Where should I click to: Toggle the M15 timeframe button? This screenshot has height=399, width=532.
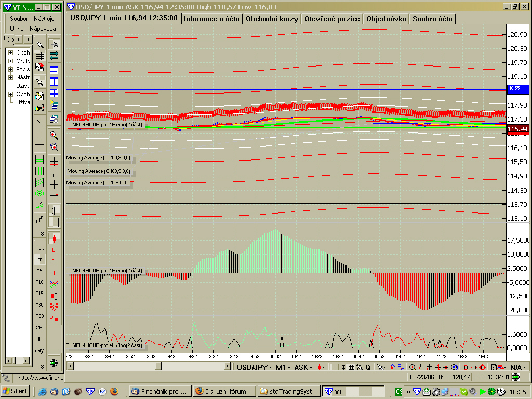(x=39, y=294)
